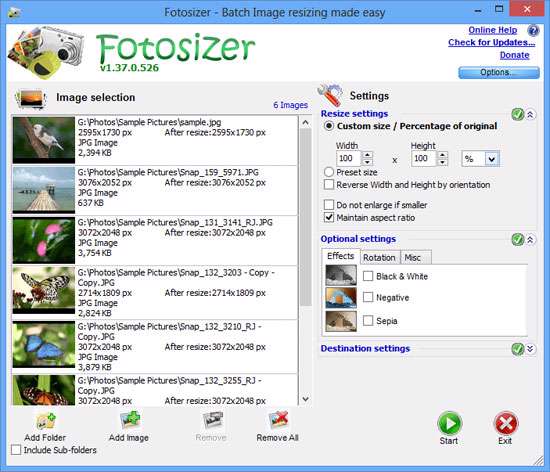The height and width of the screenshot is (472, 550).
Task: Click Check for Updates link
Action: (491, 42)
